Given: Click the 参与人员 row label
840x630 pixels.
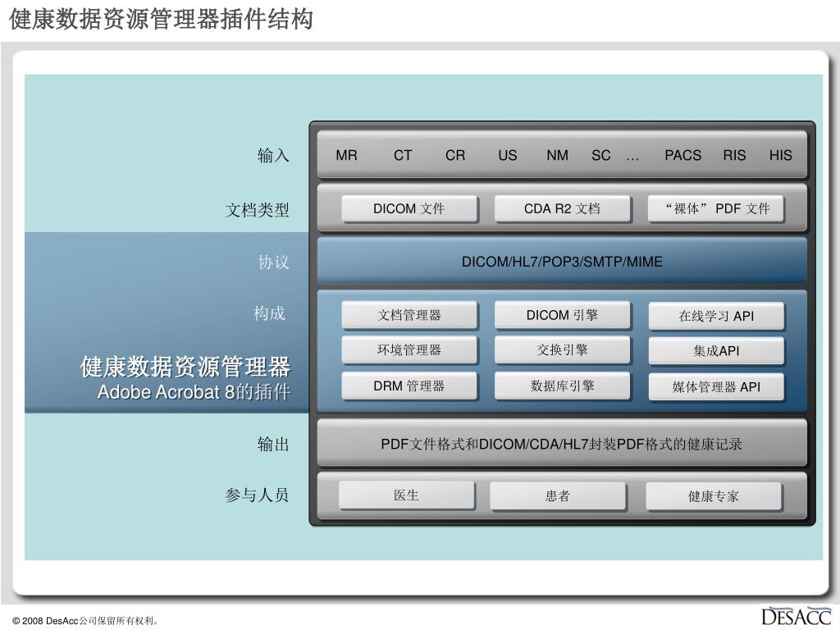Looking at the screenshot, I should click(x=257, y=495).
